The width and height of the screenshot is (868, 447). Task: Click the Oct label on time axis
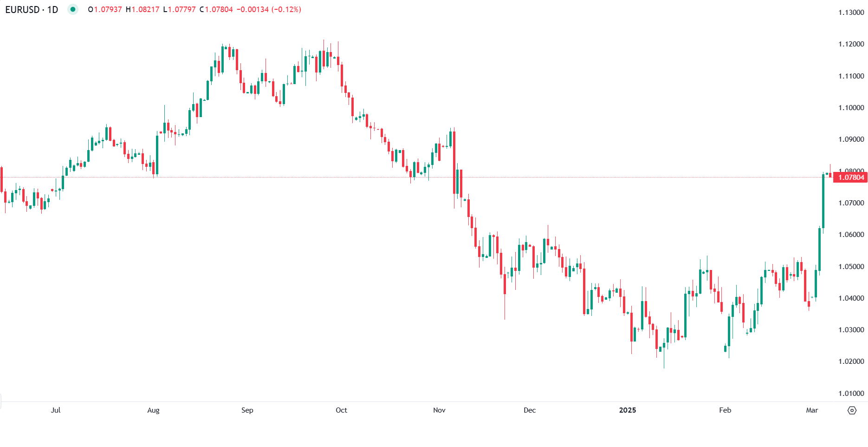click(x=341, y=410)
